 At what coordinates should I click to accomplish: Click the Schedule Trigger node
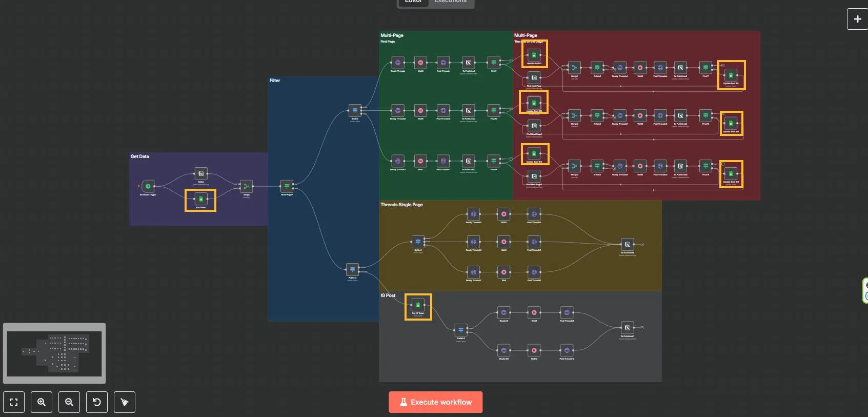pos(148,186)
